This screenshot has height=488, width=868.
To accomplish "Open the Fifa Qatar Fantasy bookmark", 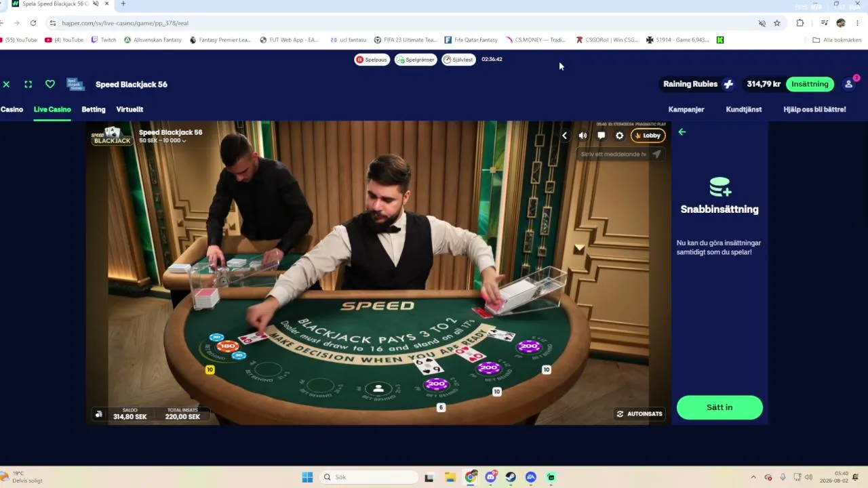I will [471, 40].
